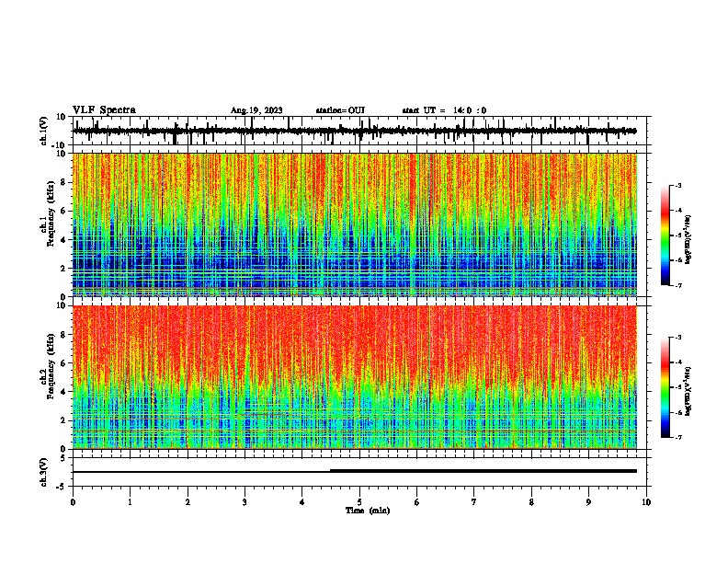Click the "6" tick on the time axis
728x563 pixels.
pos(417,502)
